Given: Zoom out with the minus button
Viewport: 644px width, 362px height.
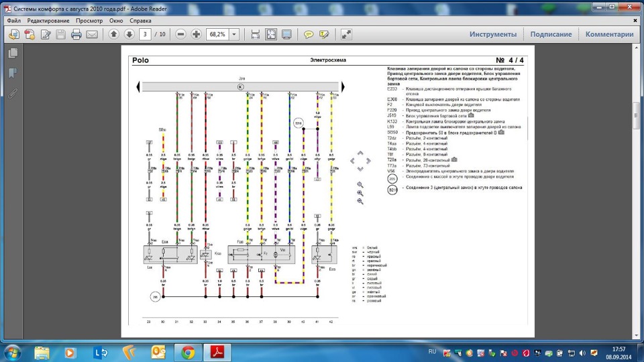Looking at the screenshot, I should pyautogui.click(x=180, y=34).
